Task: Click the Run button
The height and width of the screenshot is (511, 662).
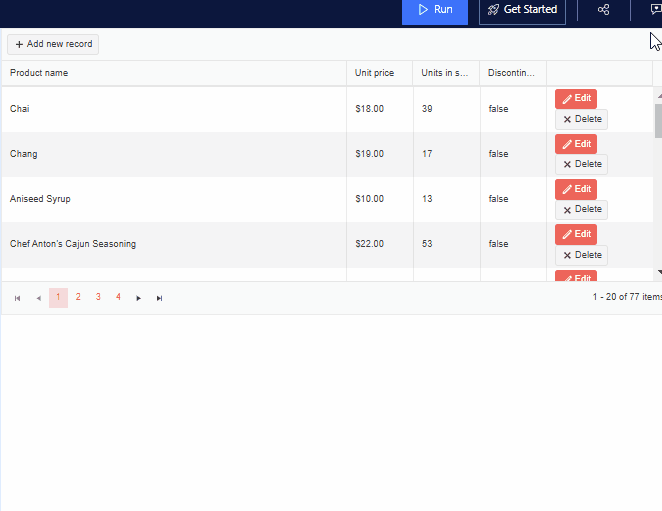Action: (x=434, y=10)
